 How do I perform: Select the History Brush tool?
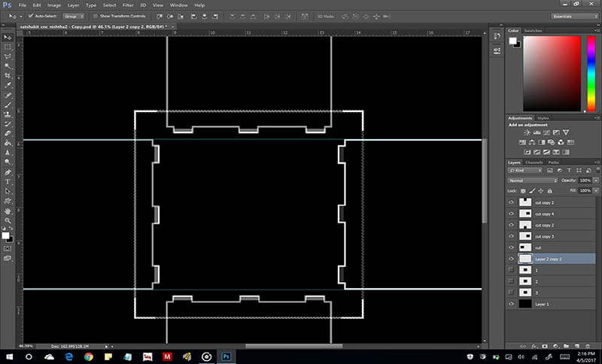tap(8, 124)
